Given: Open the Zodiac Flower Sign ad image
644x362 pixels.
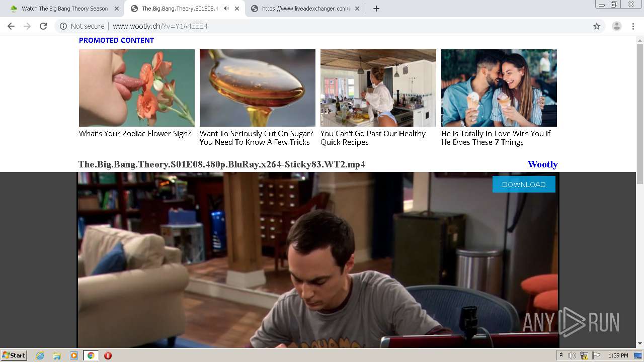Looking at the screenshot, I should 137,88.
